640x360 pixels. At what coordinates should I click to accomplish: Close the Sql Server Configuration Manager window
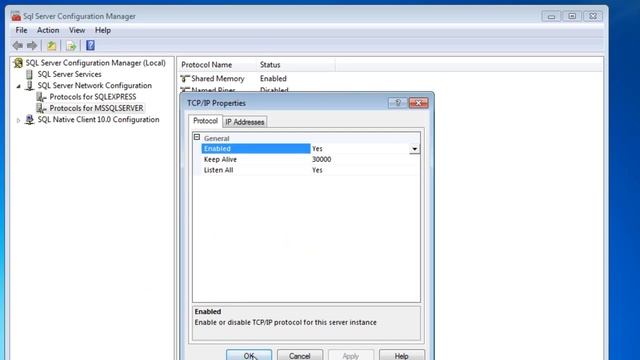click(x=593, y=16)
